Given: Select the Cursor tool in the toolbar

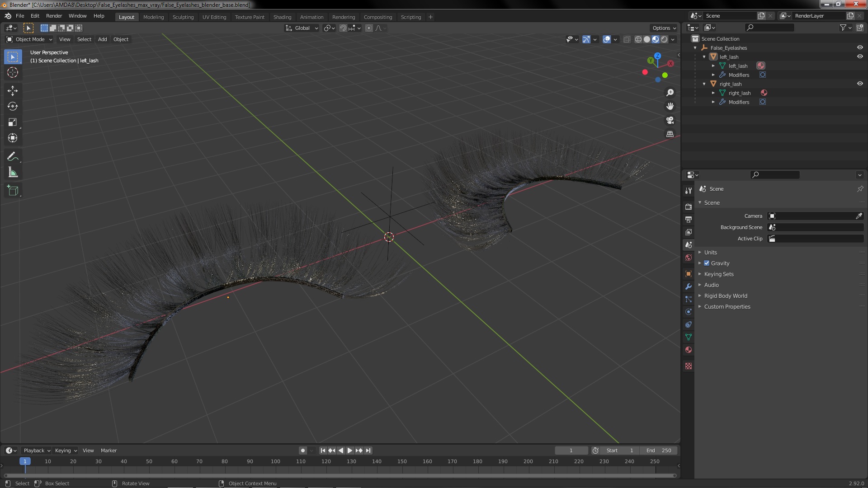Looking at the screenshot, I should [x=13, y=72].
